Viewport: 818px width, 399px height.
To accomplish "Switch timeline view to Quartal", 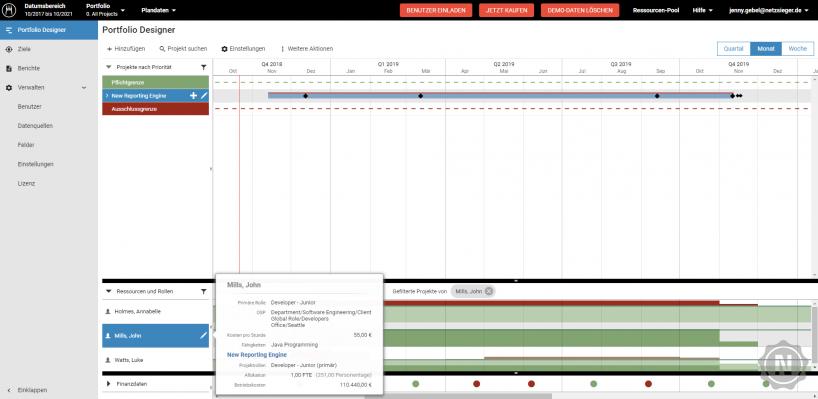I will [x=733, y=49].
